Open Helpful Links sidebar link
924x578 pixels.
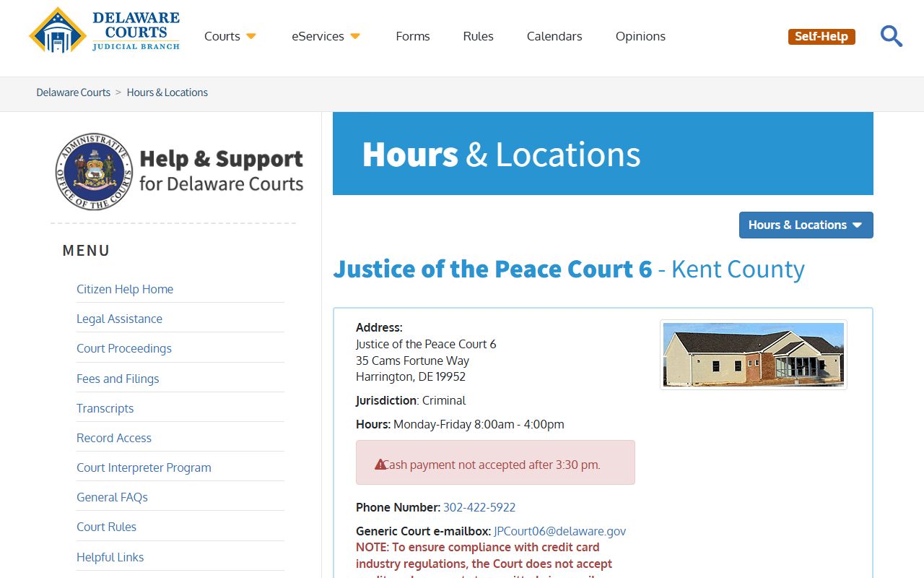(110, 557)
